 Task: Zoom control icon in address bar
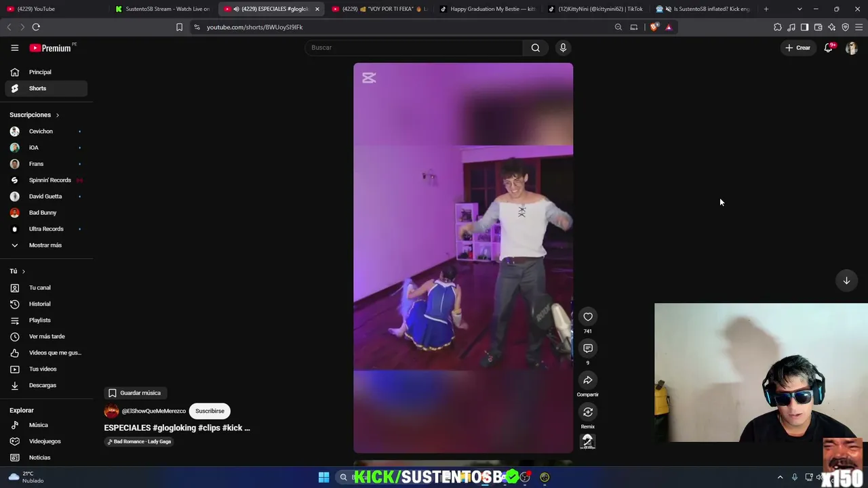(x=618, y=27)
